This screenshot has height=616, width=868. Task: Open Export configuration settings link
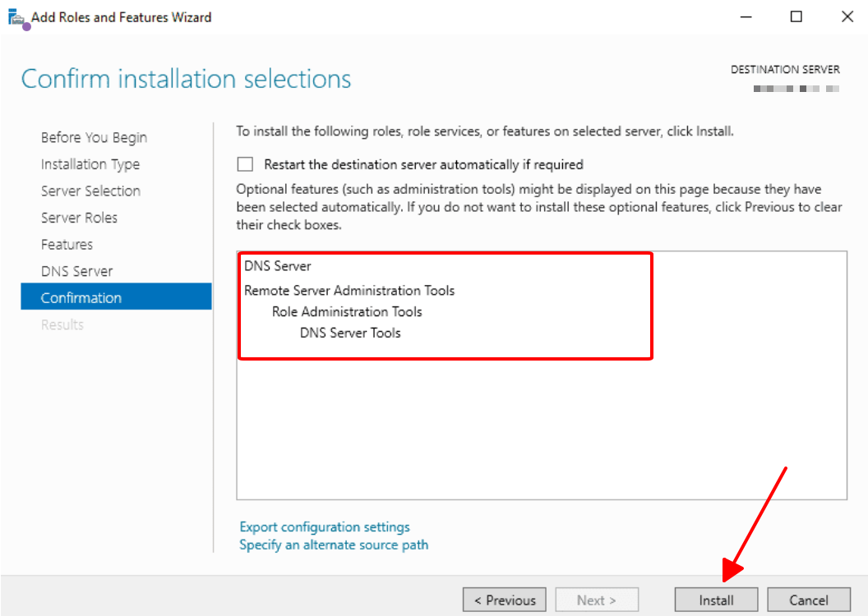(x=325, y=526)
